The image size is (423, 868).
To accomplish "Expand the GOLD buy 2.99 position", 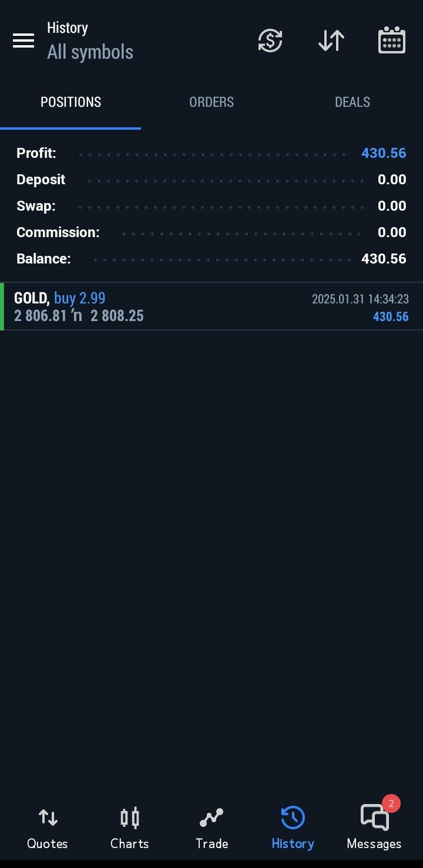I will 211,307.
